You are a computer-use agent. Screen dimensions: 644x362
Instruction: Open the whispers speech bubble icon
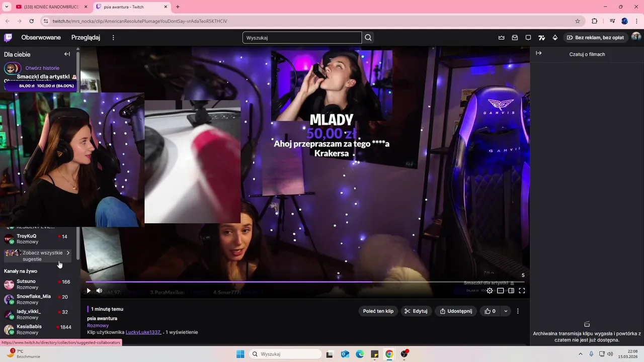click(x=528, y=38)
